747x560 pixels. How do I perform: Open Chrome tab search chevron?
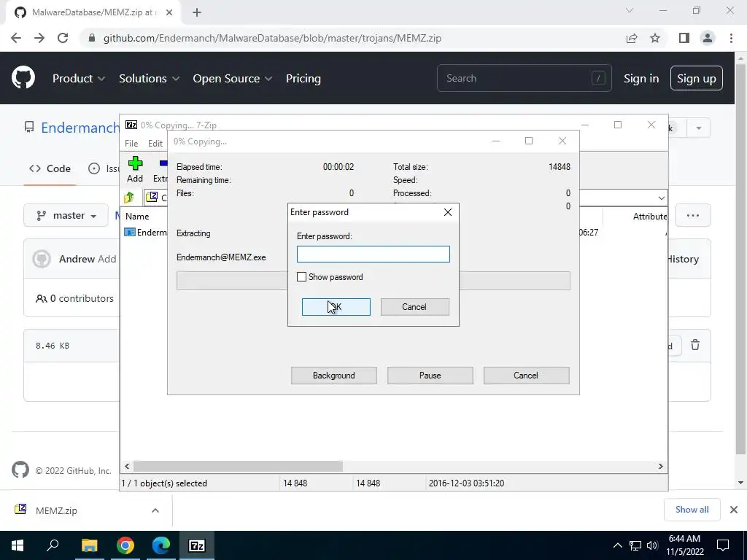630,10
